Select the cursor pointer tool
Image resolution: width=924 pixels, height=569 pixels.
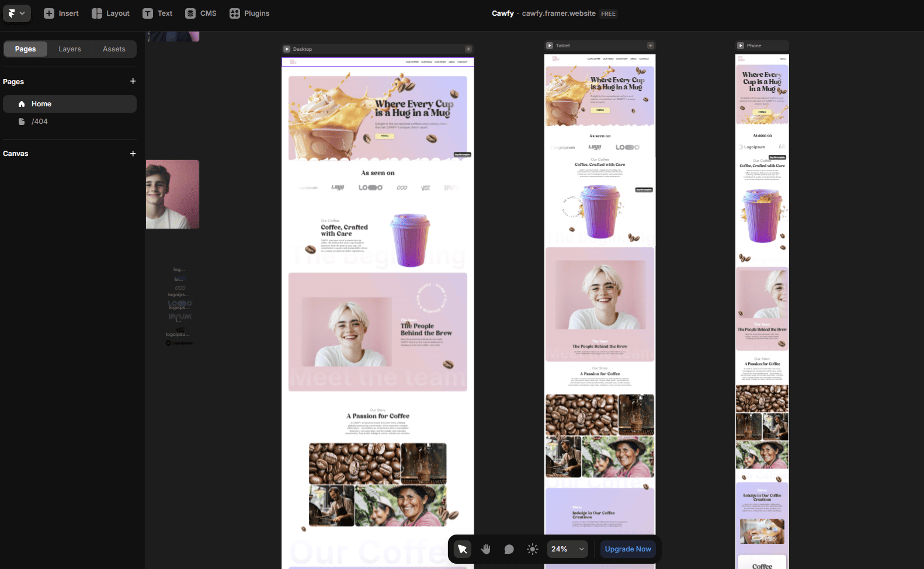(x=462, y=549)
